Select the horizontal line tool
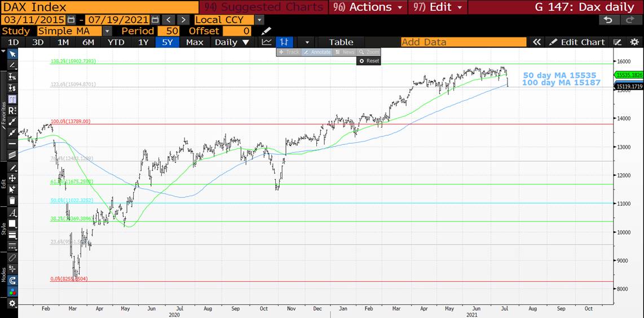Screen dimensions: 644x318 [12, 143]
